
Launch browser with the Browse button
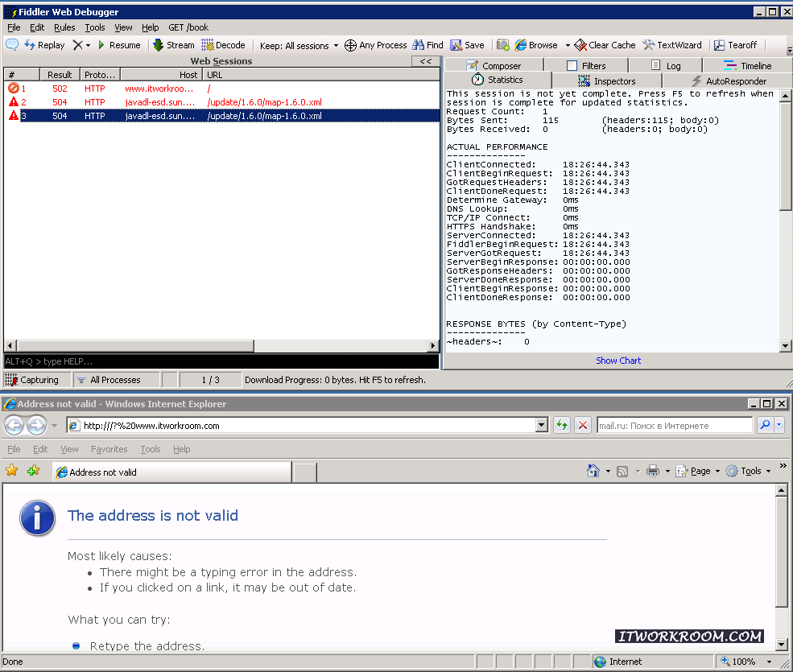tap(536, 45)
